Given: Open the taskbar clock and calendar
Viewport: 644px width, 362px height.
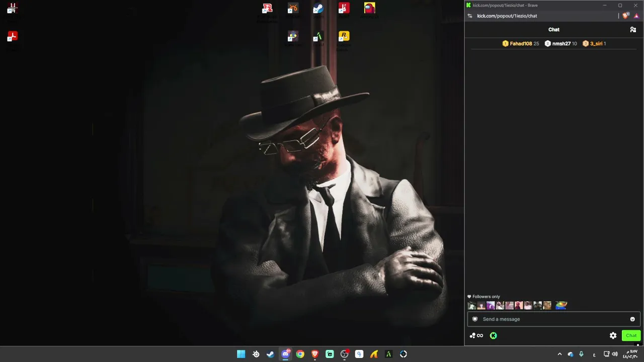Looking at the screenshot, I should [x=630, y=354].
